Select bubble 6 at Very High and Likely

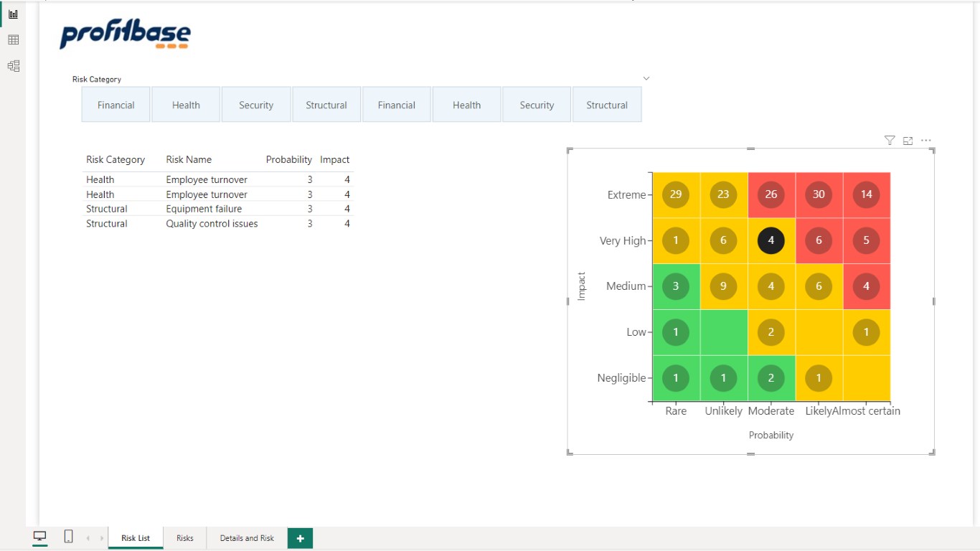pos(819,240)
